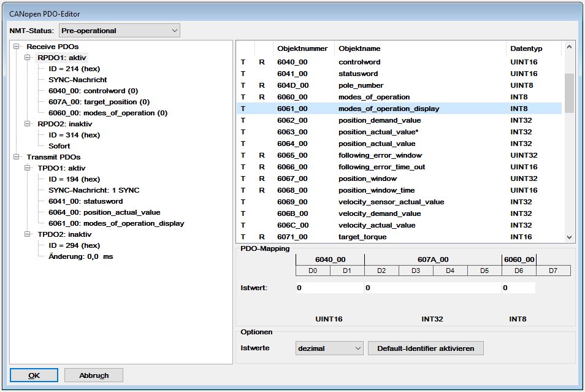
Task: Select the controlword row in object list
Action: [x=399, y=62]
